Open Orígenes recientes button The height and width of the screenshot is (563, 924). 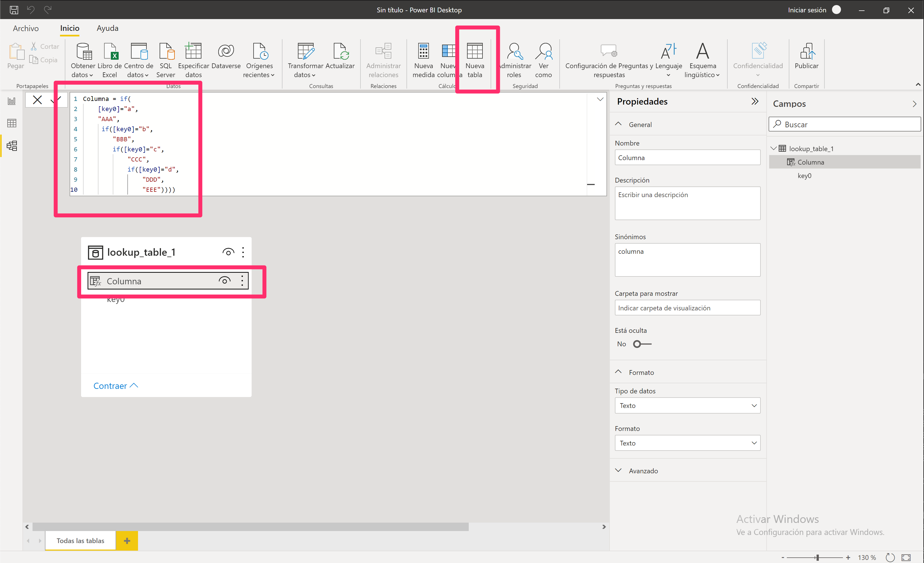(259, 60)
